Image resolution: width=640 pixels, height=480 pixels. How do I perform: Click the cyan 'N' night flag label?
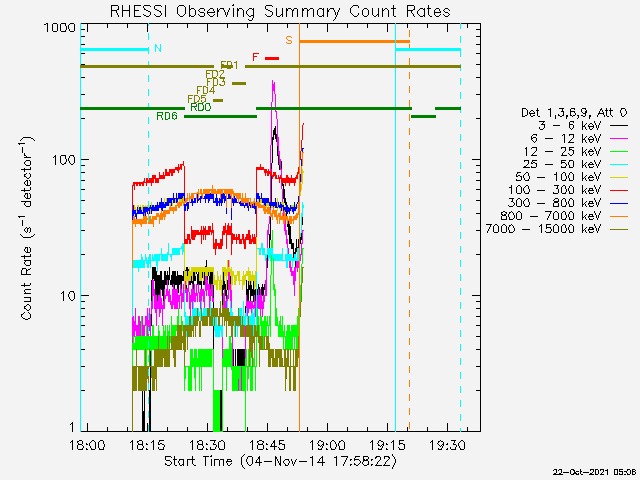pyautogui.click(x=158, y=48)
